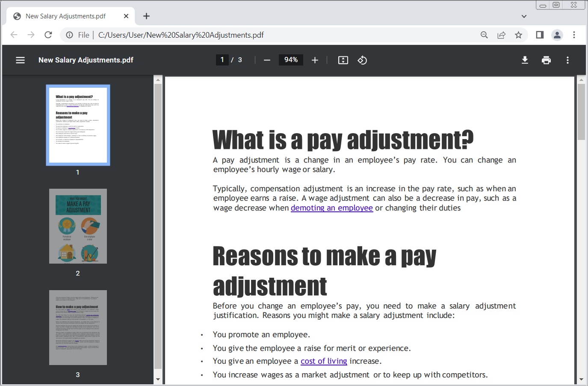This screenshot has height=386, width=588.
Task: Open the PDF viewer hamburger menu
Action: coord(20,60)
